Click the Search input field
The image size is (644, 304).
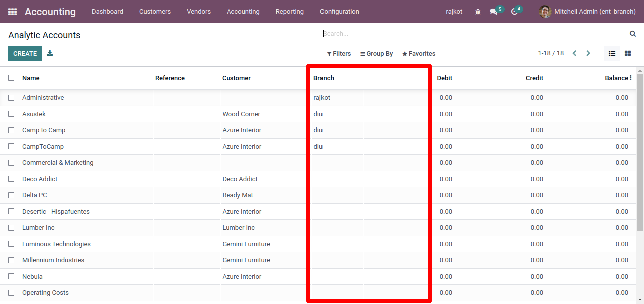point(475,34)
